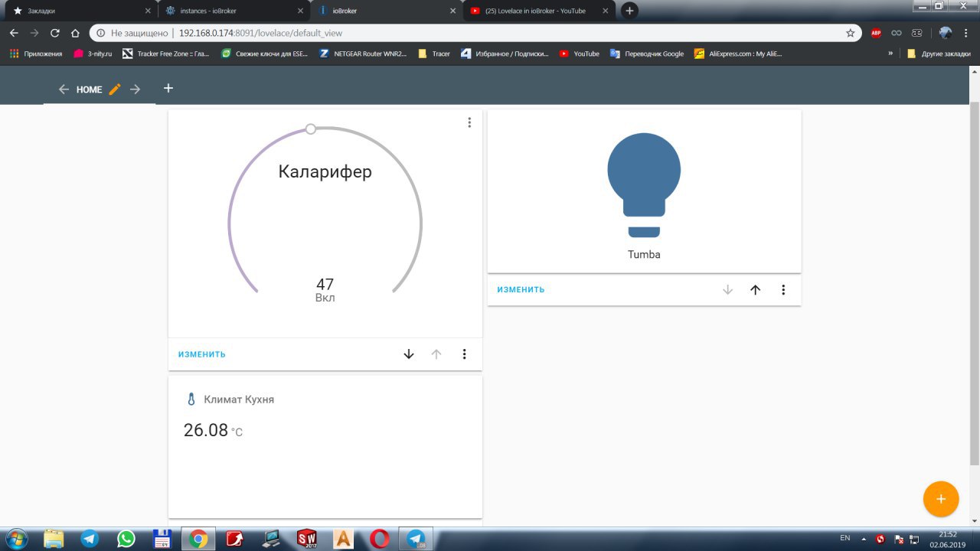Open the AliExpress.com bookmark
The width and height of the screenshot is (980, 551).
[x=738, y=54]
